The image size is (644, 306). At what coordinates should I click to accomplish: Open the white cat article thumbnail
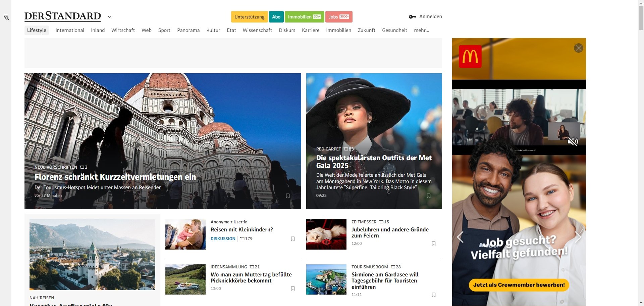[326, 234]
